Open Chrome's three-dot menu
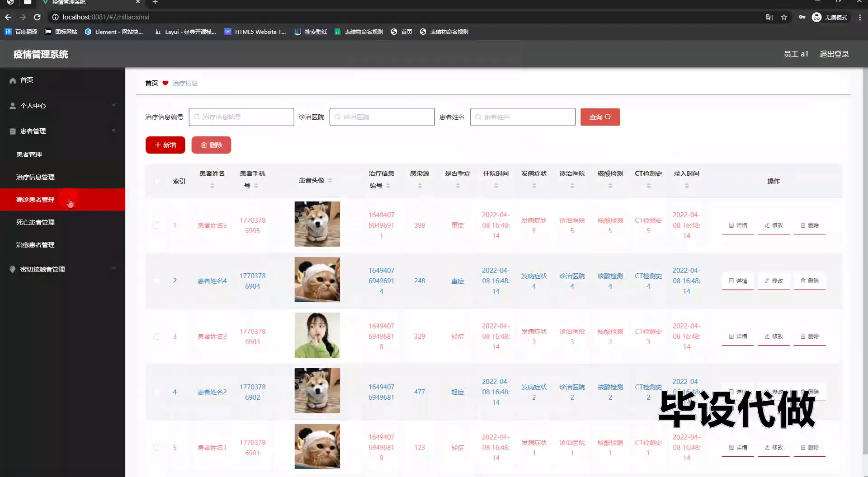 coord(860,17)
